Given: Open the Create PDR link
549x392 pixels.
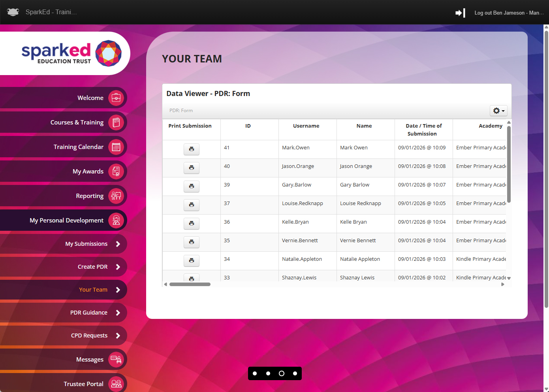Looking at the screenshot, I should point(92,267).
